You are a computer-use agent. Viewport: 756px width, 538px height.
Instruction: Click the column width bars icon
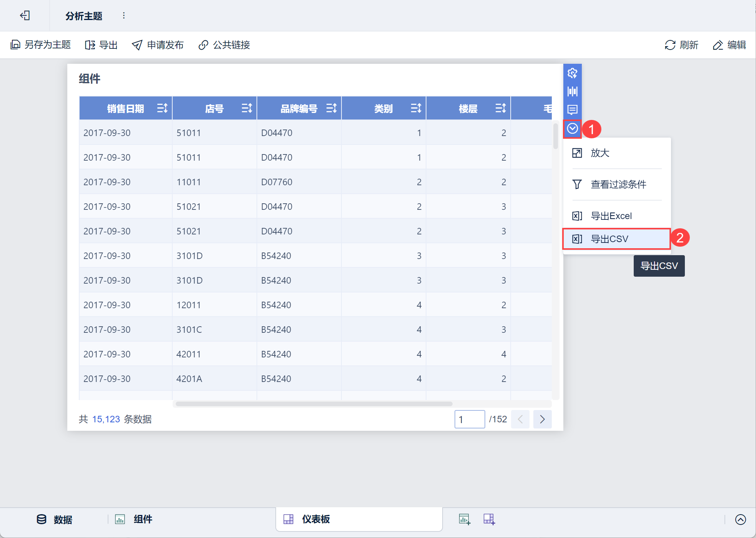572,91
